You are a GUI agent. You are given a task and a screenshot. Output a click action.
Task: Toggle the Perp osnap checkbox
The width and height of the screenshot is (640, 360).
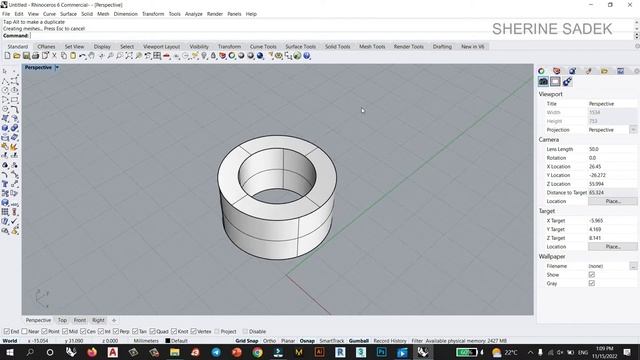tap(116, 331)
